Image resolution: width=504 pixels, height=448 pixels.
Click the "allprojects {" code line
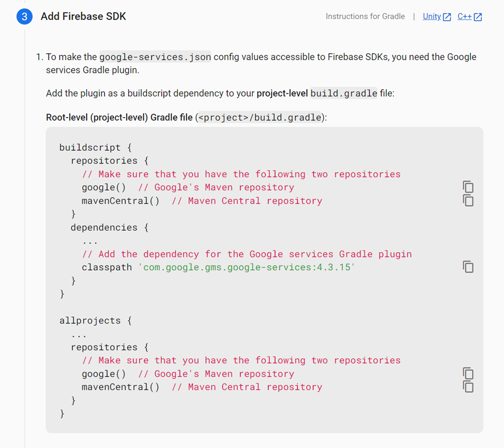click(96, 320)
